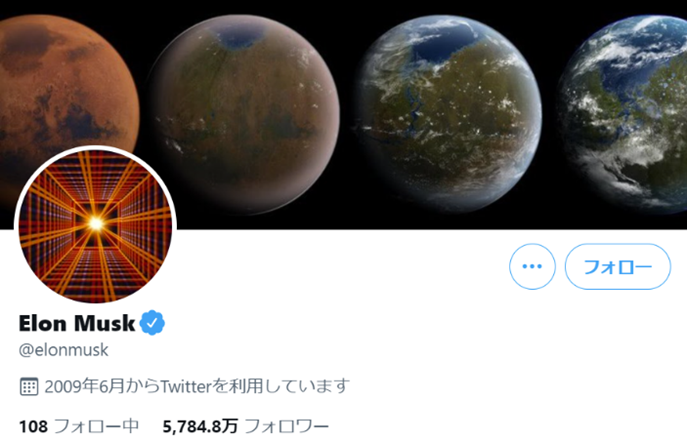This screenshot has width=687, height=441.
Task: Click the Earth-like planet at right edge
Action: tap(624, 115)
